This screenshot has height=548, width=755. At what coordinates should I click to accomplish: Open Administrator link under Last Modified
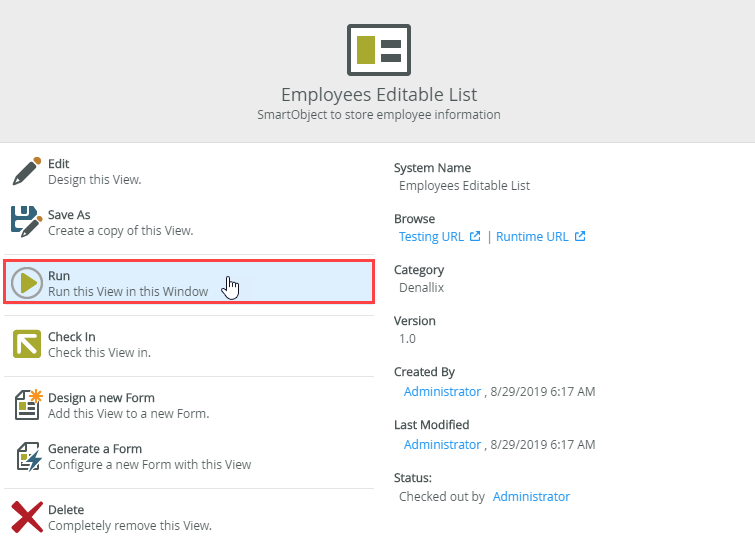(442, 444)
